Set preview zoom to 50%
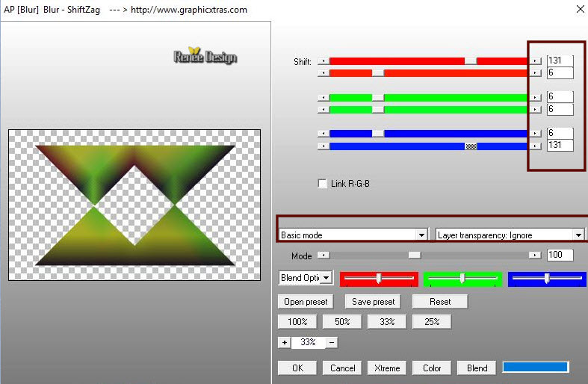Viewport: 588px width, 384px height. pos(342,322)
